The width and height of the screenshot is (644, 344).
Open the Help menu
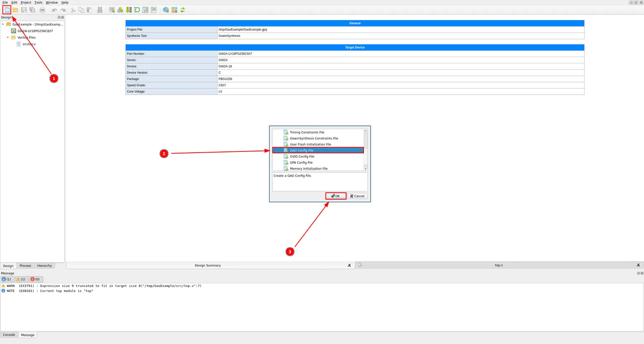(65, 3)
